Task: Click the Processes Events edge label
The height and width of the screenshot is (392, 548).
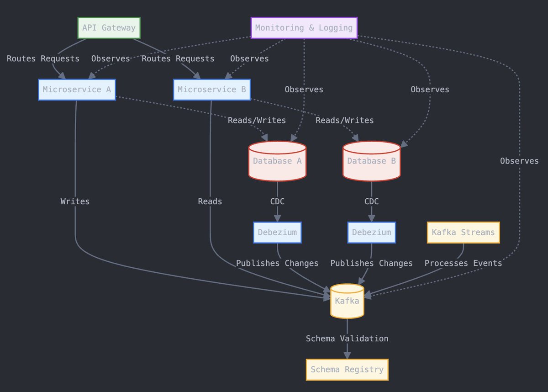Action: 463,263
